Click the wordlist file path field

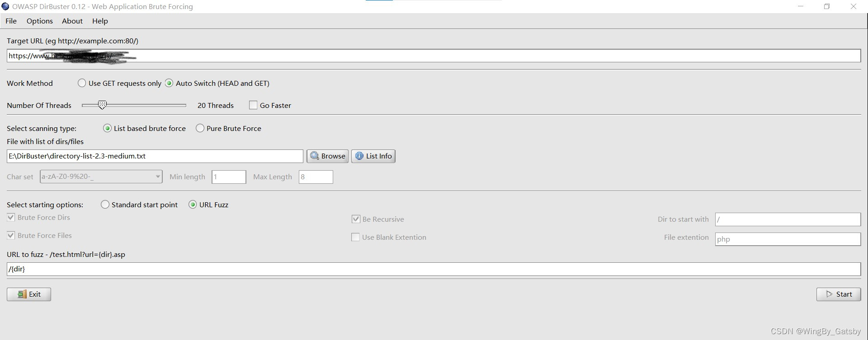155,156
